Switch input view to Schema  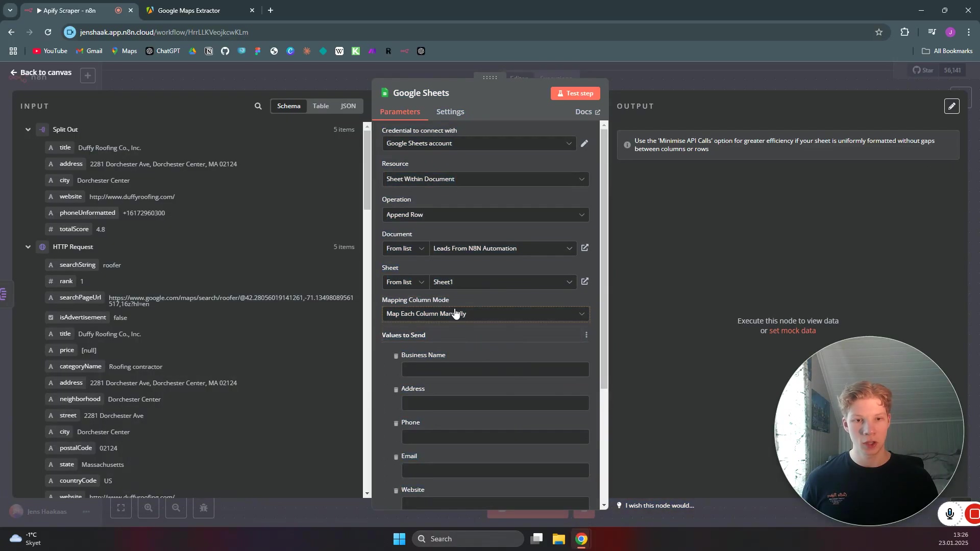click(288, 106)
